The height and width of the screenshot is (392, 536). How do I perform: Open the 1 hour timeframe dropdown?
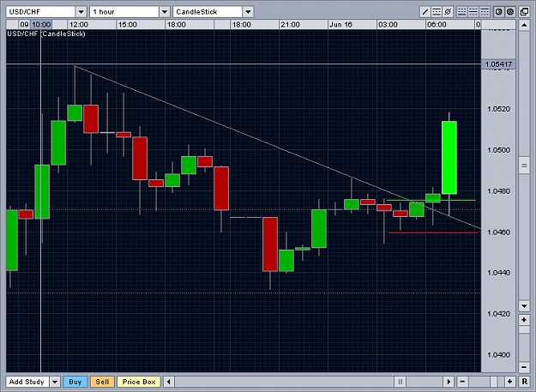coord(165,12)
